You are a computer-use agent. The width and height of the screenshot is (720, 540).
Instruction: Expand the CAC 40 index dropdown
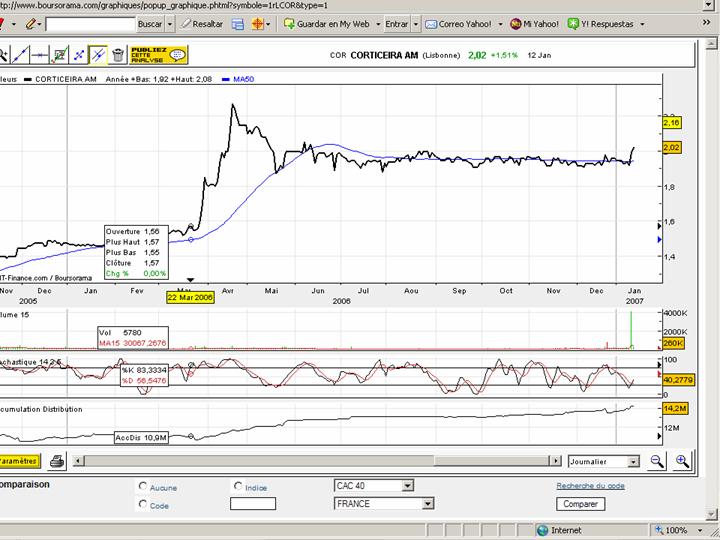click(x=407, y=486)
